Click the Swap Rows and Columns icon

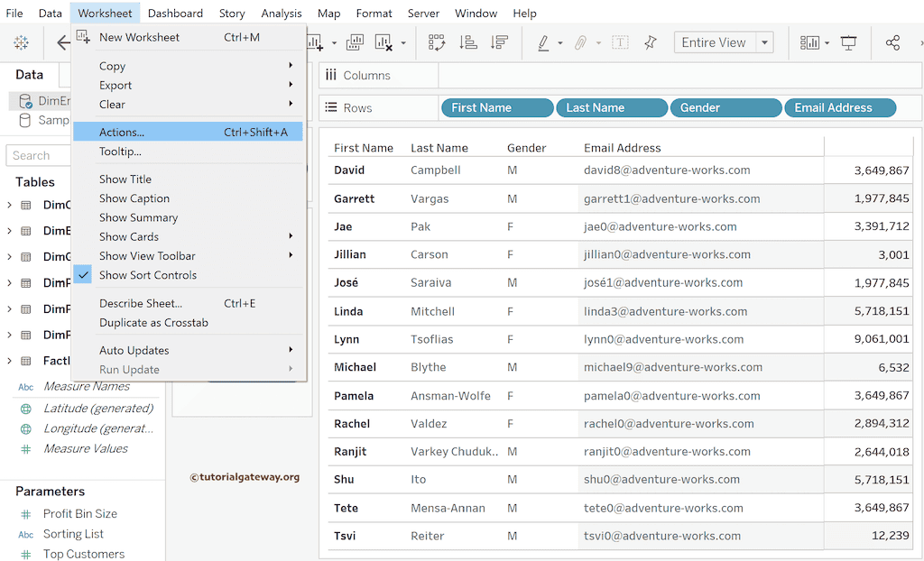click(437, 42)
